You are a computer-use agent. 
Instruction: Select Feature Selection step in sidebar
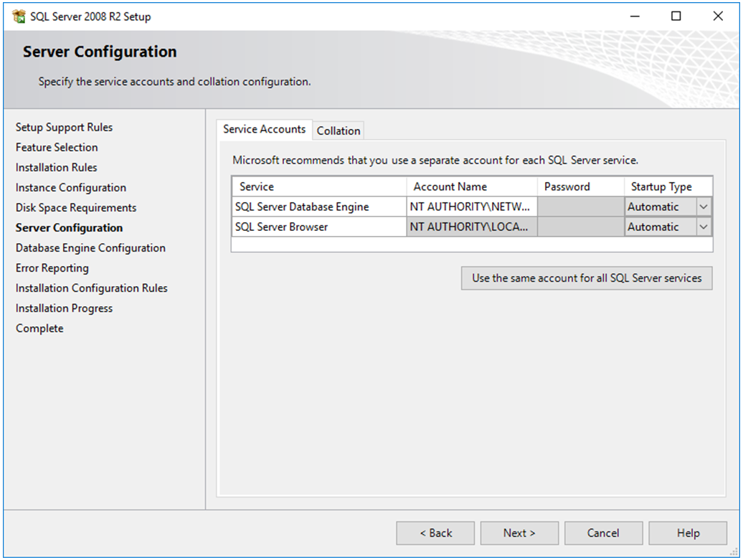coord(57,147)
